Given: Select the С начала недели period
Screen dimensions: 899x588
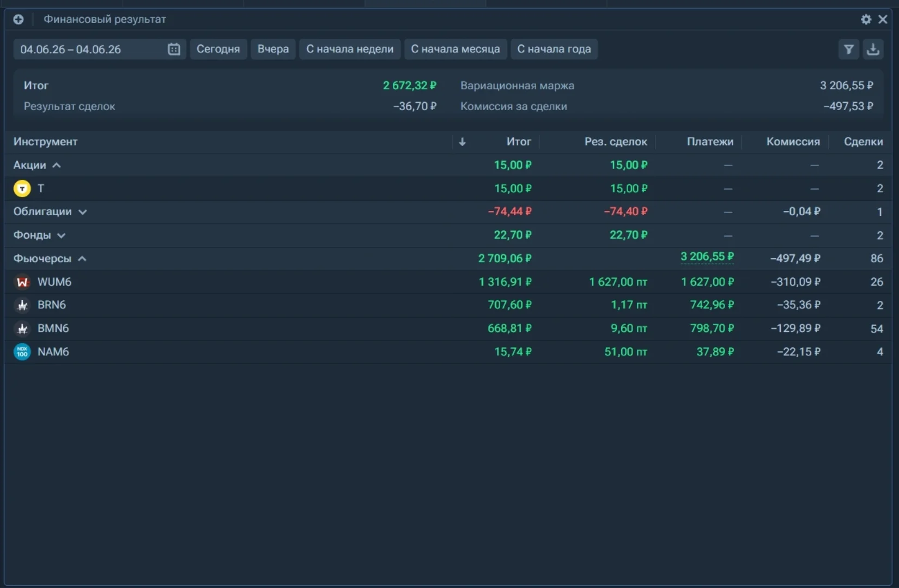Looking at the screenshot, I should 350,49.
